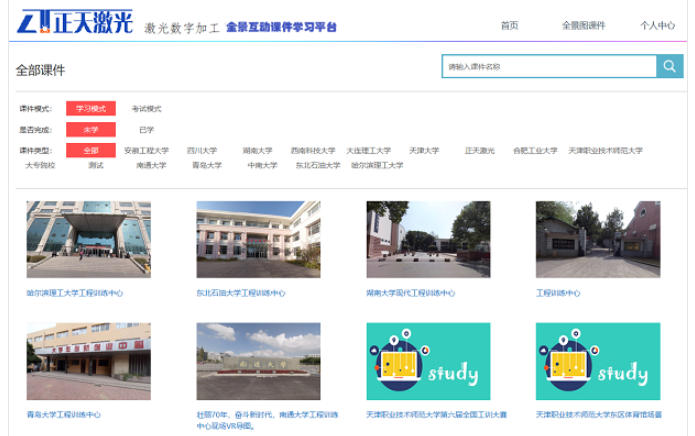
Task: Select the 全部 course type filter
Action: click(x=90, y=151)
